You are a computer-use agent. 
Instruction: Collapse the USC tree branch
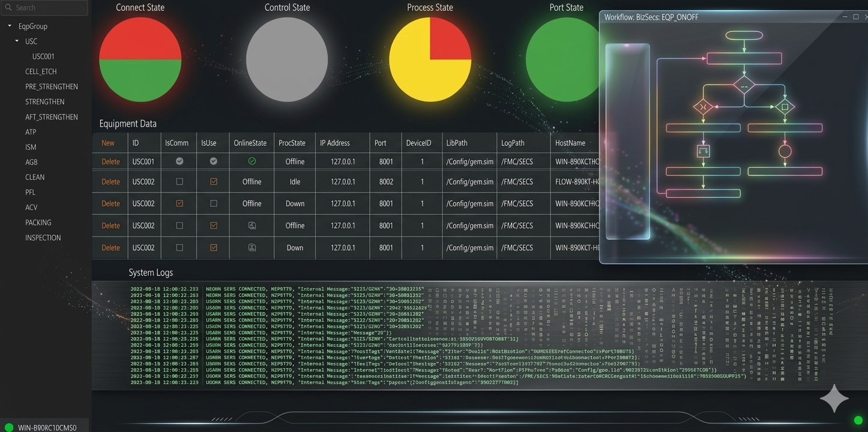click(x=16, y=41)
